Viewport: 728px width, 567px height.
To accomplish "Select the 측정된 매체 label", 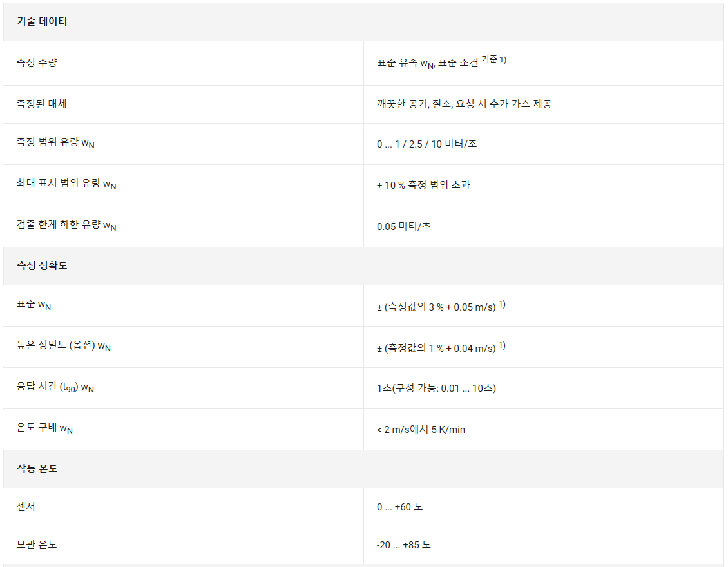I will tap(41, 104).
